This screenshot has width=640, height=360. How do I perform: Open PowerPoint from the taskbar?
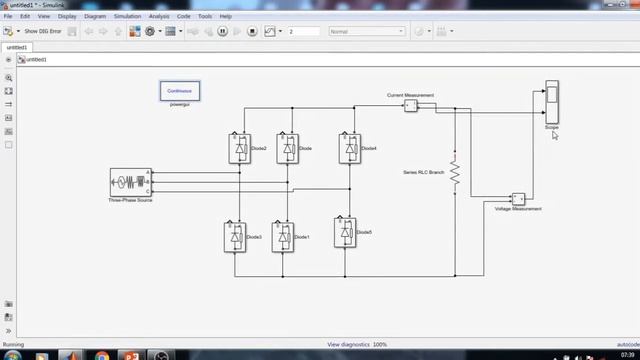click(130, 355)
